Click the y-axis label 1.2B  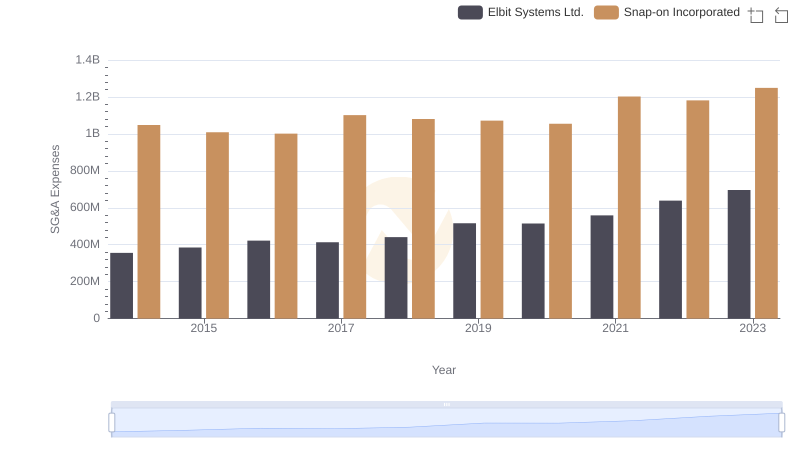click(x=87, y=97)
